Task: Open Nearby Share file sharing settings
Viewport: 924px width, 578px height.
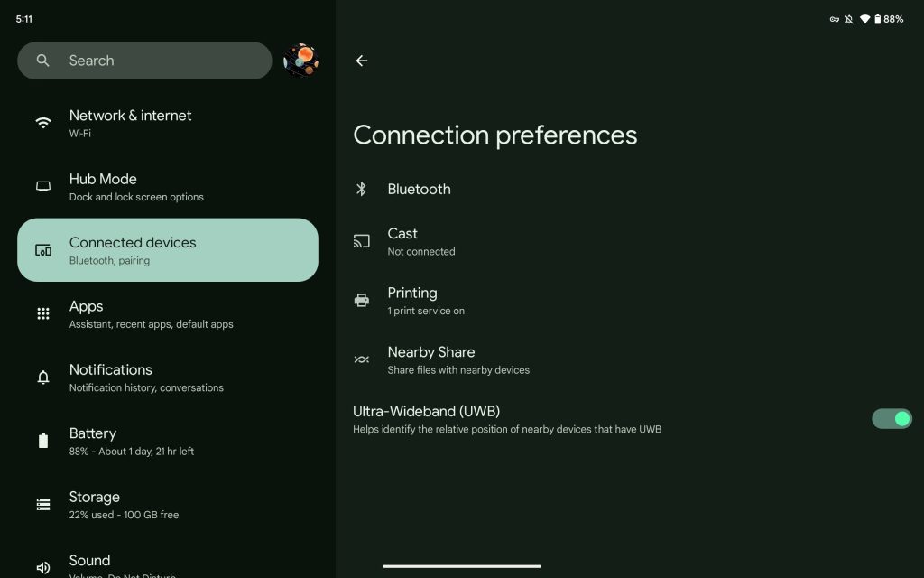Action: [x=457, y=359]
